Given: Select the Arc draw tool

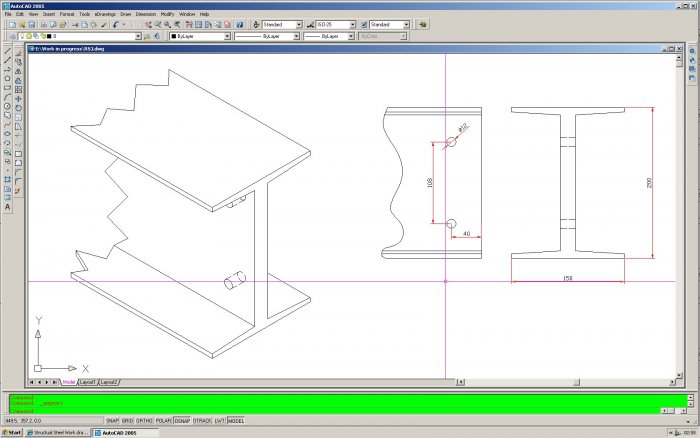Looking at the screenshot, I should pos(8,97).
